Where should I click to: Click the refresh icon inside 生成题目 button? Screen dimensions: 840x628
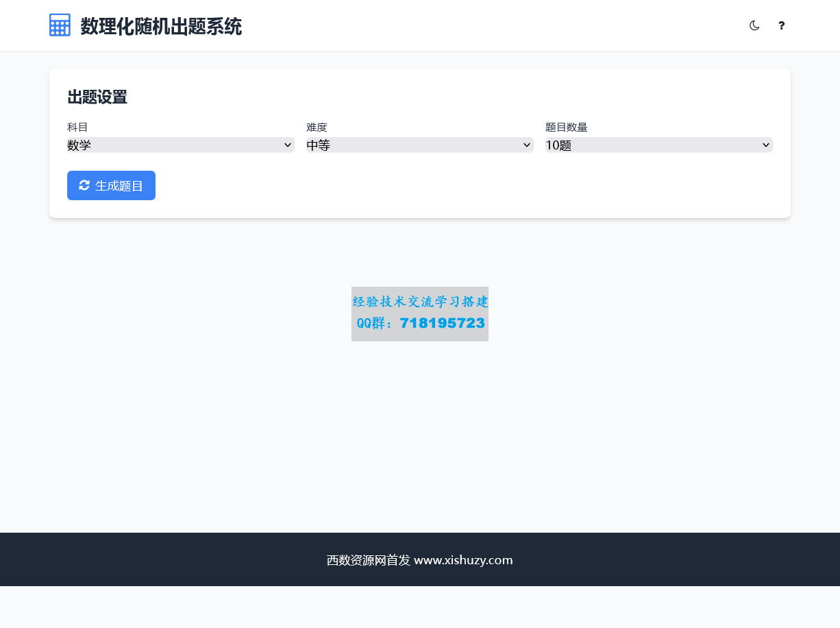tap(85, 185)
